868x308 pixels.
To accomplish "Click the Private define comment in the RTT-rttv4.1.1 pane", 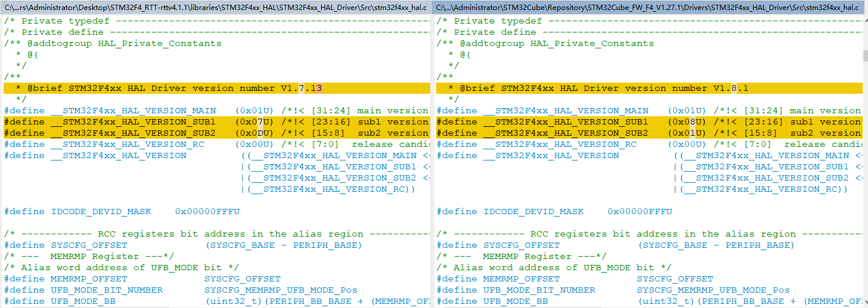I will tap(216, 32).
